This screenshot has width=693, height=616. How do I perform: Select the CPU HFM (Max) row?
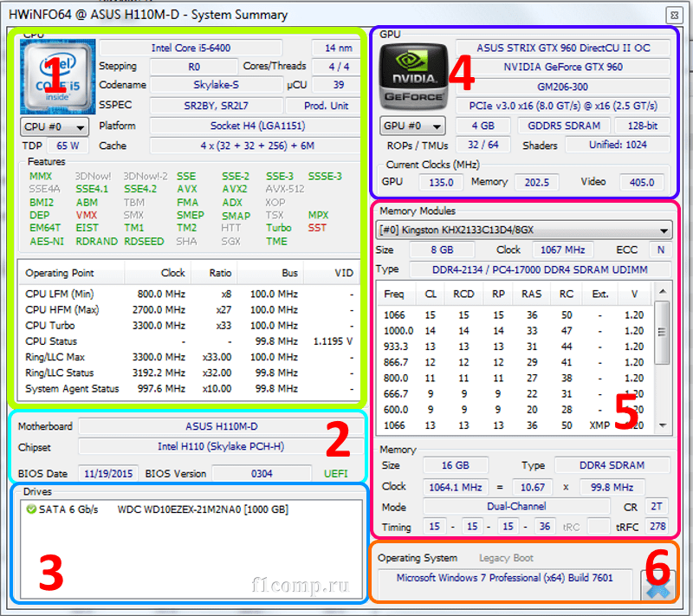(189, 310)
